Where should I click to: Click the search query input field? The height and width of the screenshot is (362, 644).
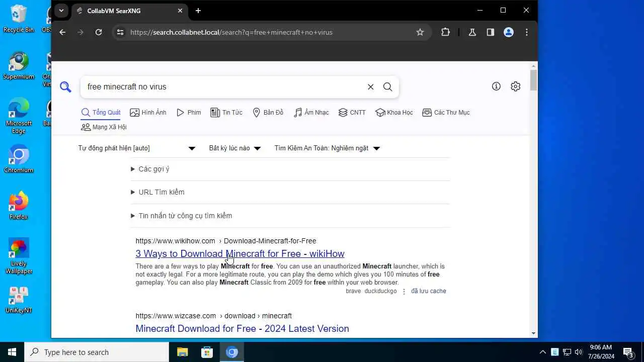tap(224, 87)
